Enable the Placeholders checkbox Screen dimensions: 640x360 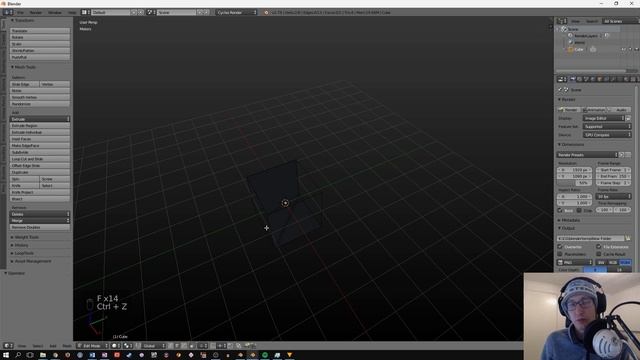point(560,254)
